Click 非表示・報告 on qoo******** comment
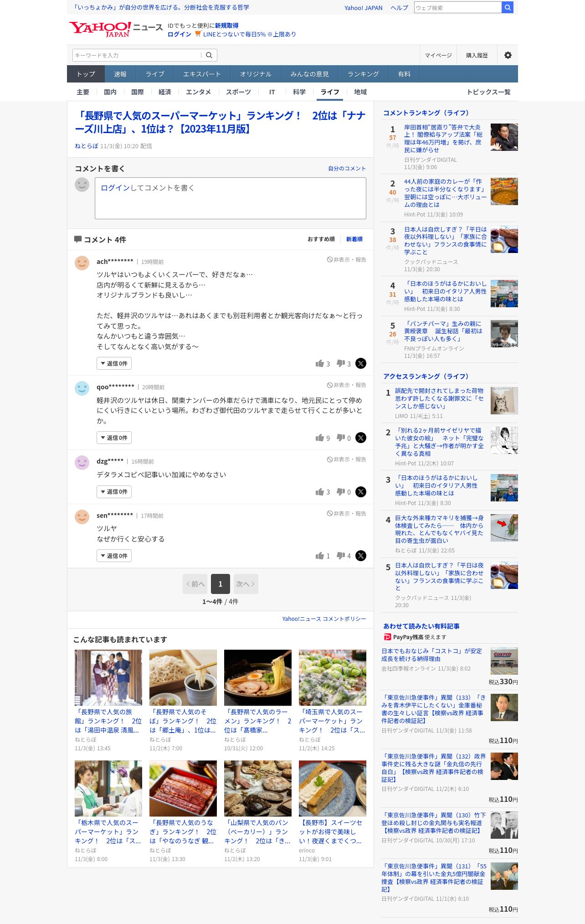The width and height of the screenshot is (585, 924). pyautogui.click(x=346, y=385)
